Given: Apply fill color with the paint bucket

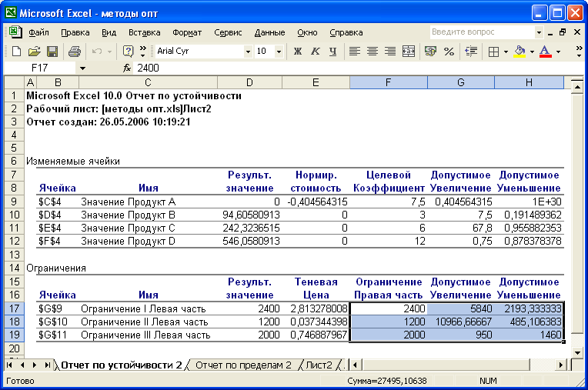Looking at the screenshot, I should click(x=520, y=52).
